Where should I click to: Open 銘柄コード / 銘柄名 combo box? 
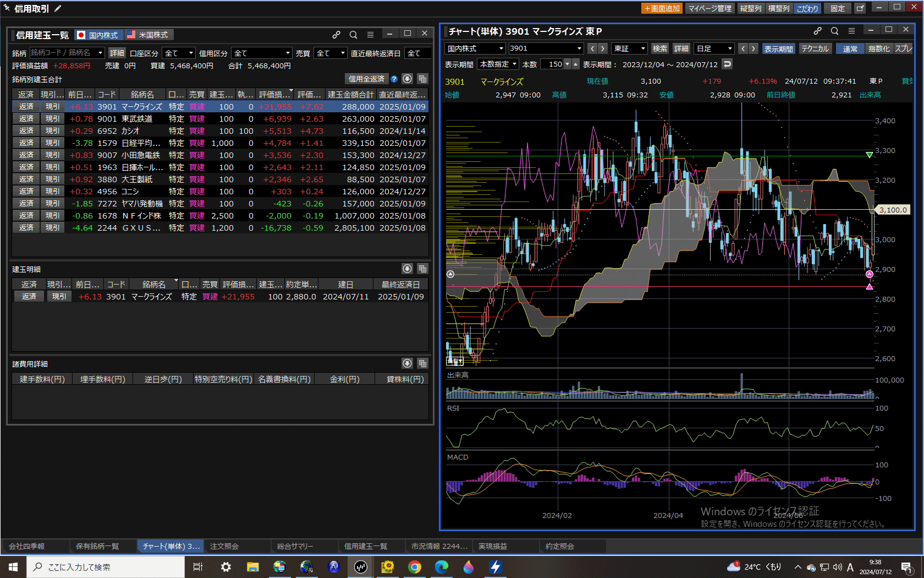coord(67,53)
